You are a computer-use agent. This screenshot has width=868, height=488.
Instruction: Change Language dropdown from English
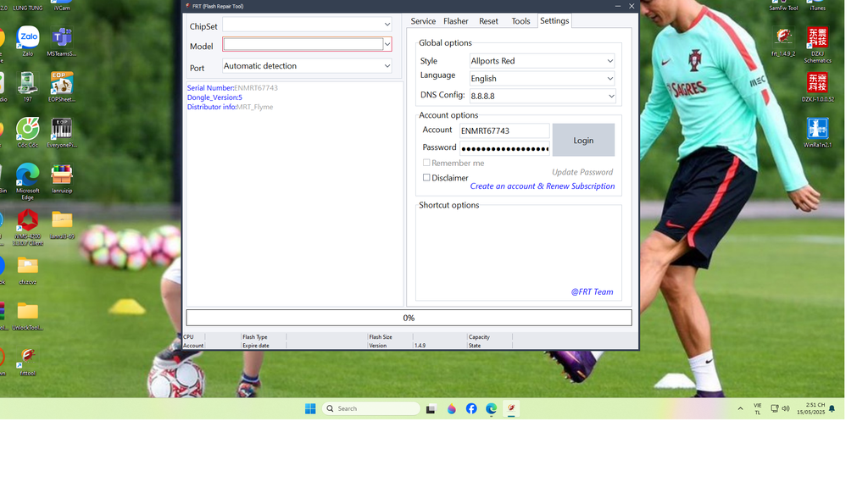542,79
